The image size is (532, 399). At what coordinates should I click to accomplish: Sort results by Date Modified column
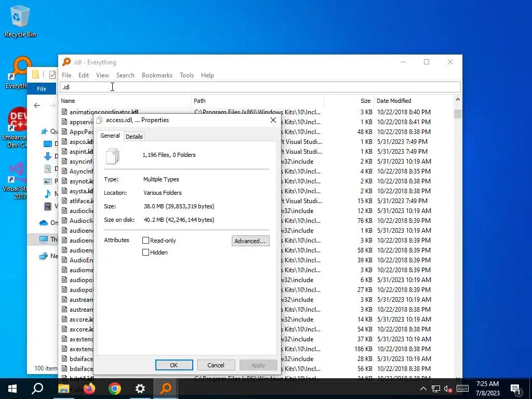(413, 101)
